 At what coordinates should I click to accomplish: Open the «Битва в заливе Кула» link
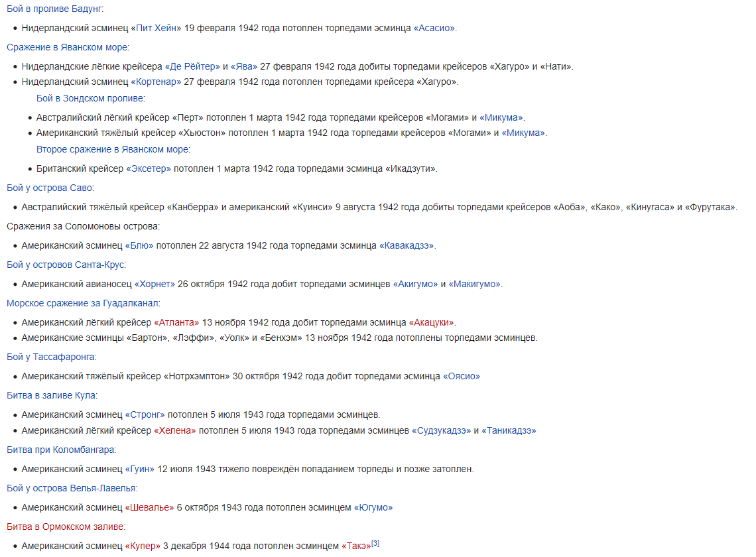(x=51, y=396)
